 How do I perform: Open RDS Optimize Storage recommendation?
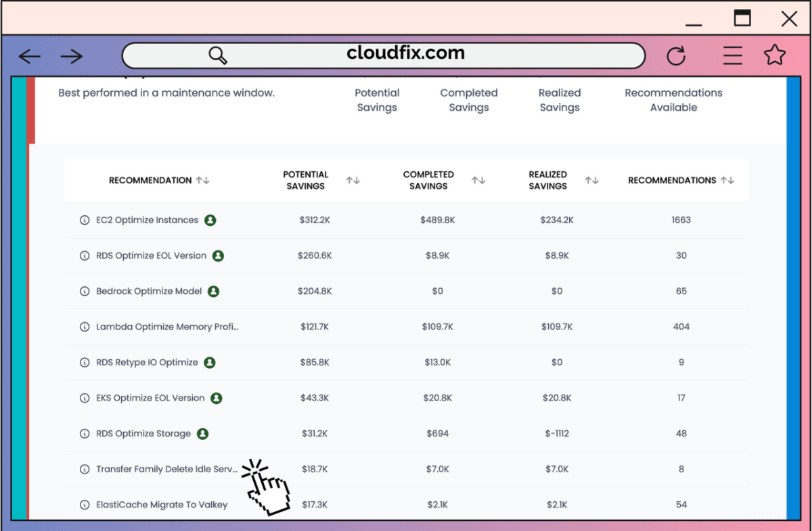tap(143, 434)
